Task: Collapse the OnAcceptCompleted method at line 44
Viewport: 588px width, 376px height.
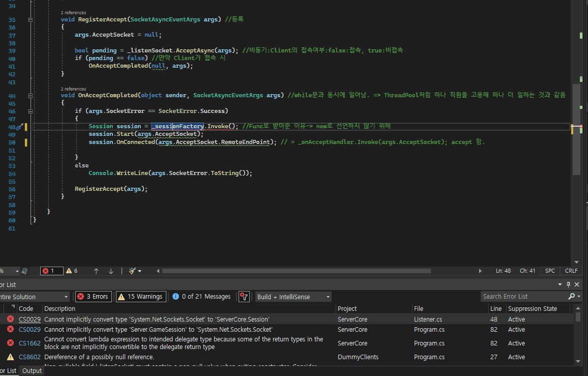Action: coord(31,96)
